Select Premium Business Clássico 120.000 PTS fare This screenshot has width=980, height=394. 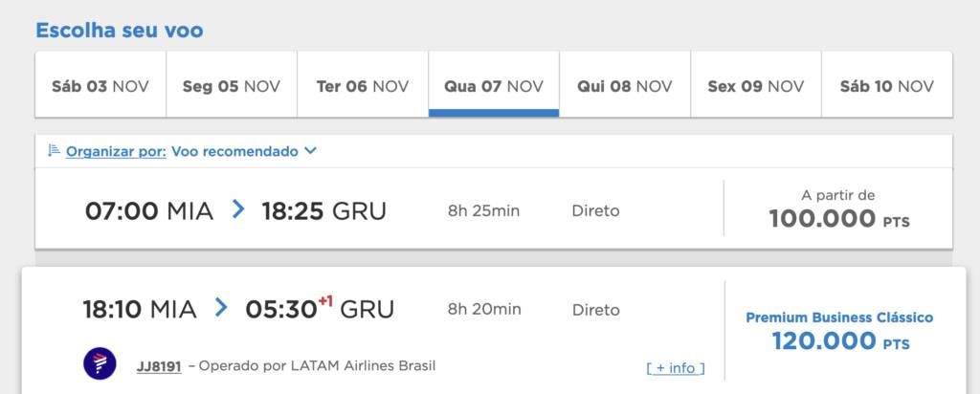[839, 332]
